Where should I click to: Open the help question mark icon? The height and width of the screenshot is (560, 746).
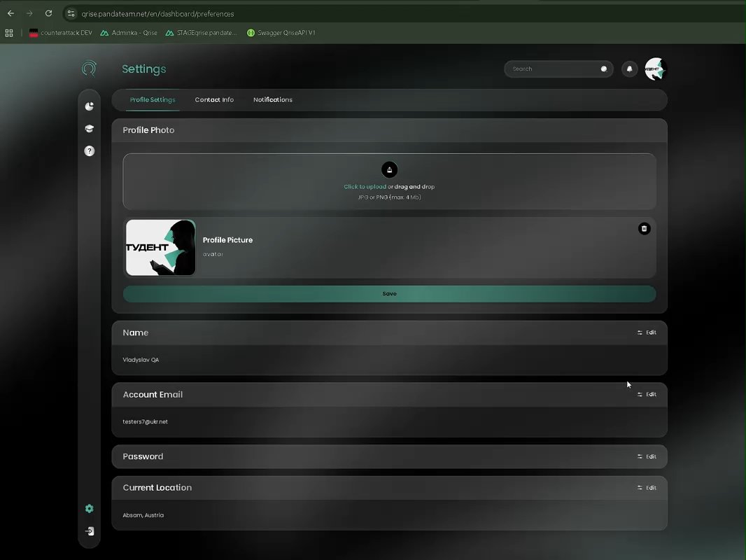pos(89,150)
